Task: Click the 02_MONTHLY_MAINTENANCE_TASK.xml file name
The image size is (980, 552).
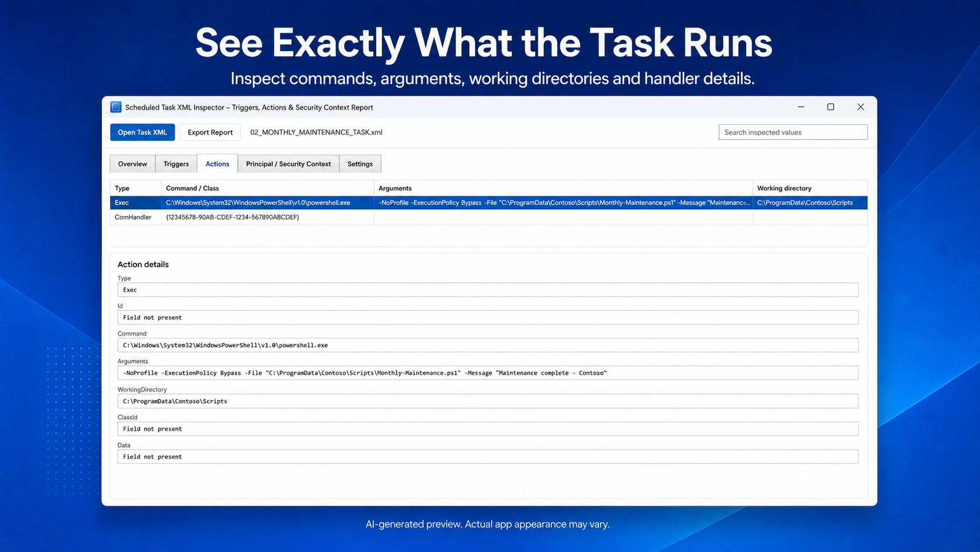Action: 316,132
